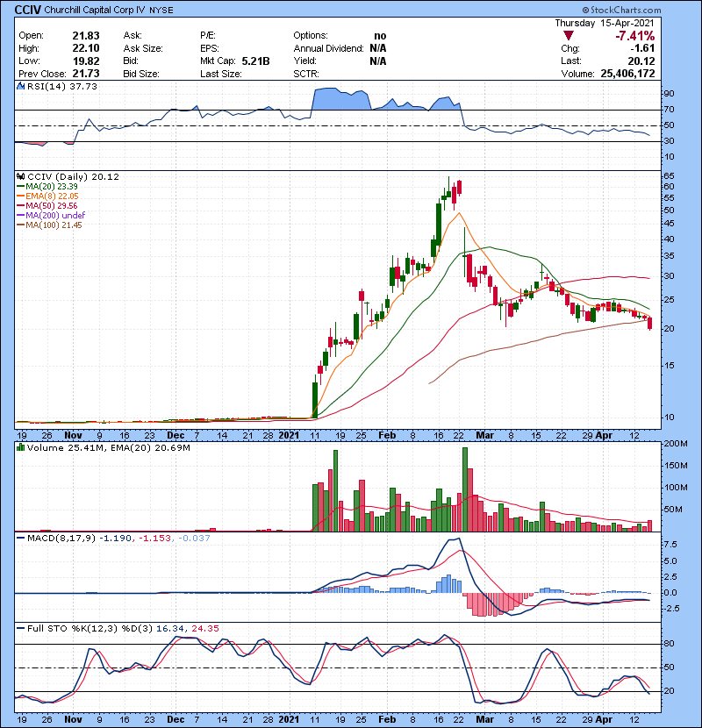Click the Dec label under the price chart
The width and height of the screenshot is (702, 728).
point(175,436)
